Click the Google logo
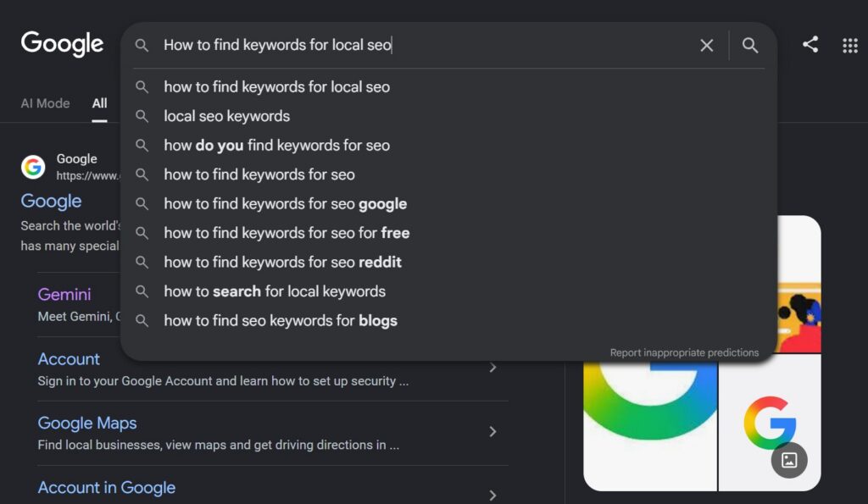 [x=62, y=44]
